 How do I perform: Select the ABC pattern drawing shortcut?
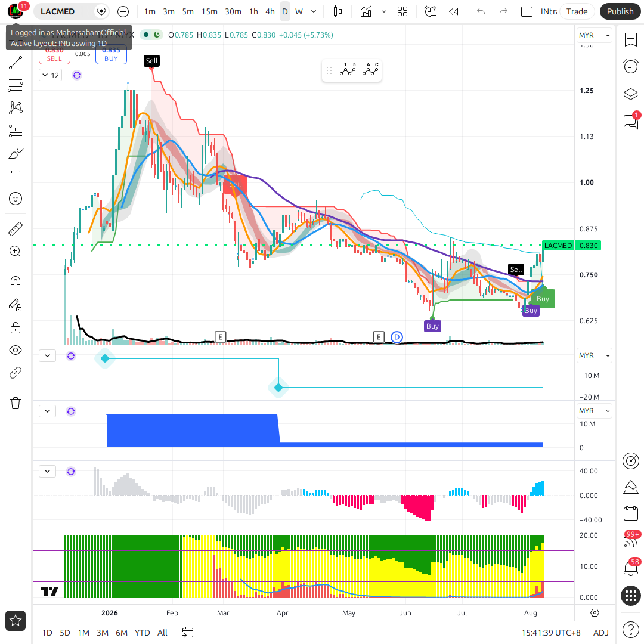pyautogui.click(x=370, y=69)
